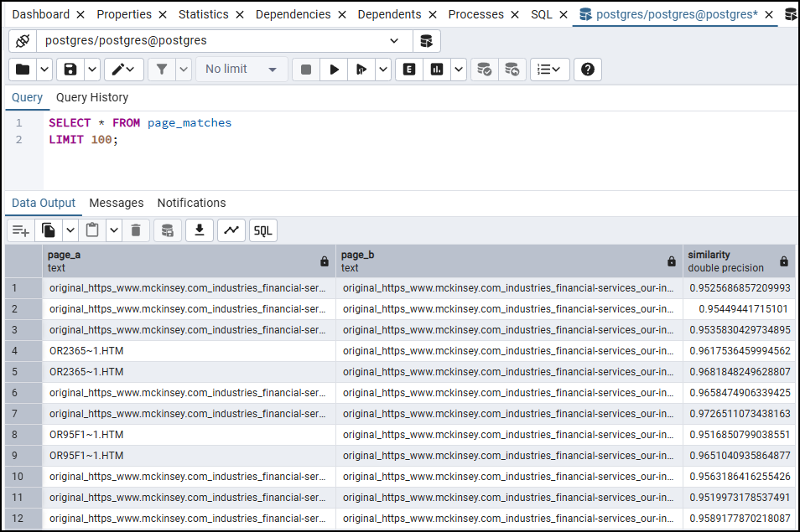Close the Statistics tab

240,15
